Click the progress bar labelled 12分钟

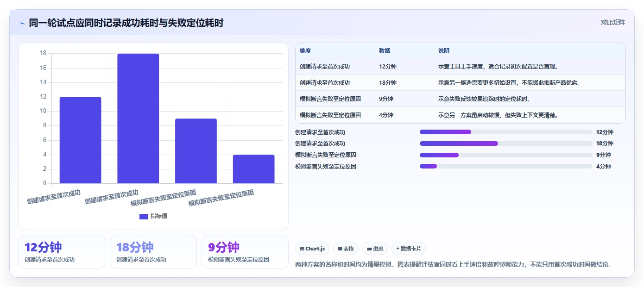(506, 132)
